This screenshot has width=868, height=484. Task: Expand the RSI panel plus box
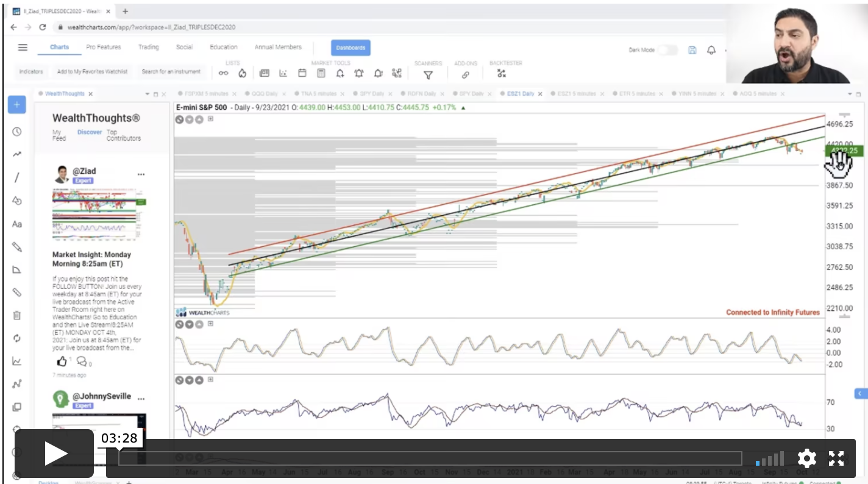(x=210, y=380)
